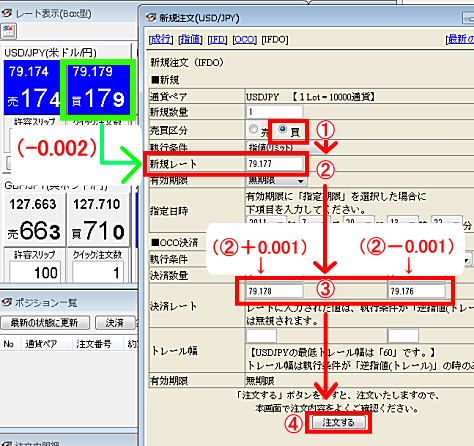
Task: Click the GBP/JPY 許容スリップ field showing 100
Action: pos(35,272)
